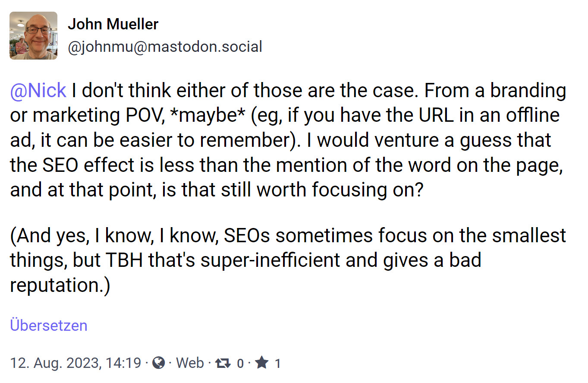Click the word 'reputation.)' ending the post
This screenshot has height=383, width=588.
[x=60, y=285]
